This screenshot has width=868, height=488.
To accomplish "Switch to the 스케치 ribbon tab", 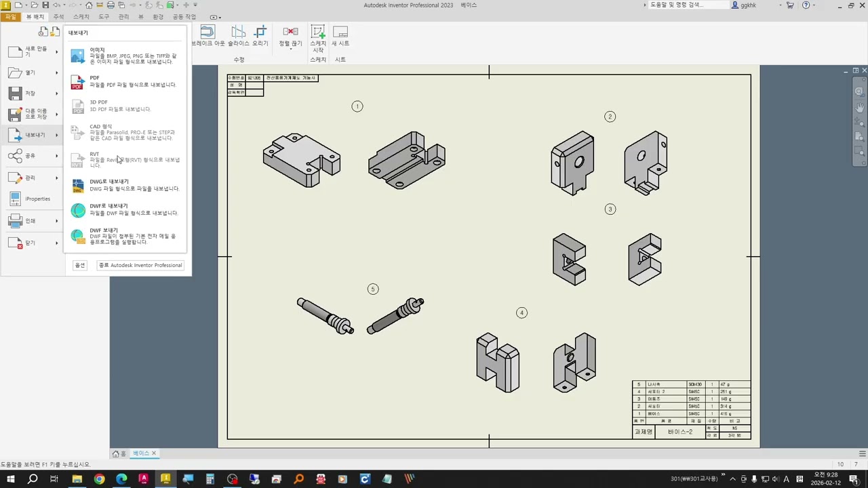I will click(x=81, y=17).
